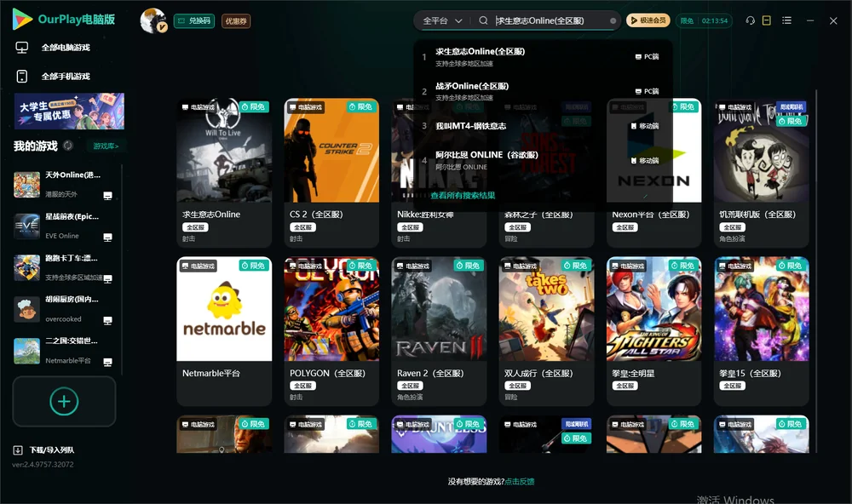Click the 限免 timer badge
This screenshot has height=504, width=852.
704,20
